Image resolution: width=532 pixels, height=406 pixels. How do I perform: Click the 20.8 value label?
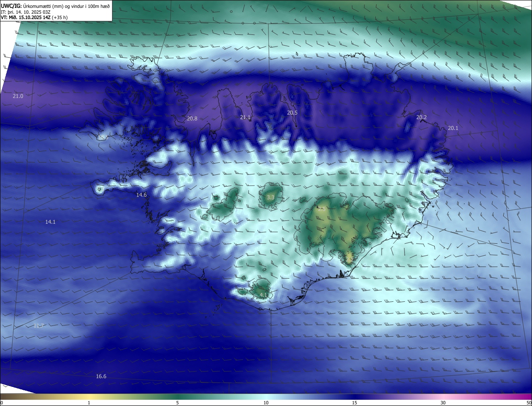pos(192,119)
